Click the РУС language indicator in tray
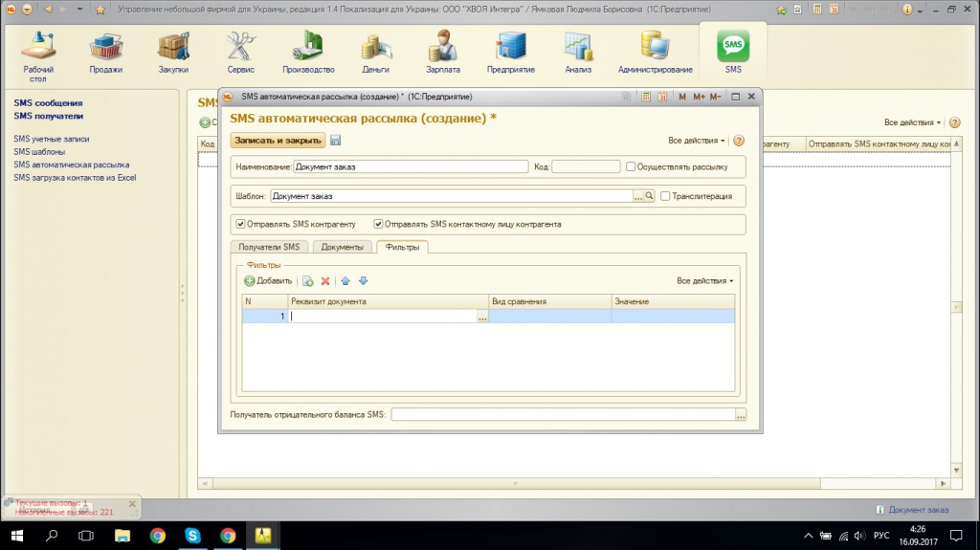980x550 pixels. (x=881, y=536)
